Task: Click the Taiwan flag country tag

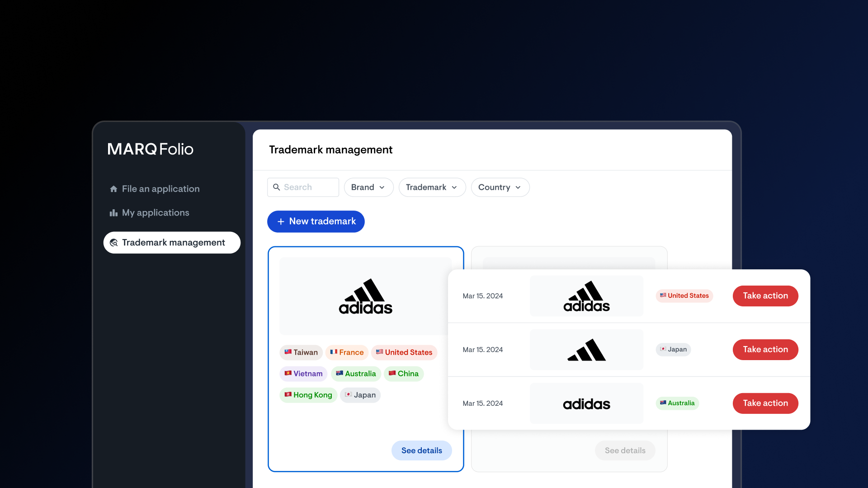Action: click(x=301, y=352)
